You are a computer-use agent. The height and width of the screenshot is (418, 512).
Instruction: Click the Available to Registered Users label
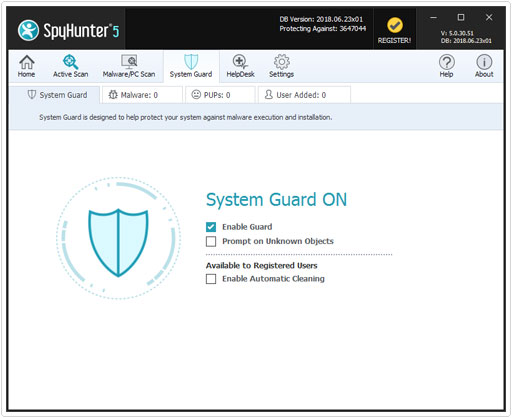point(262,266)
